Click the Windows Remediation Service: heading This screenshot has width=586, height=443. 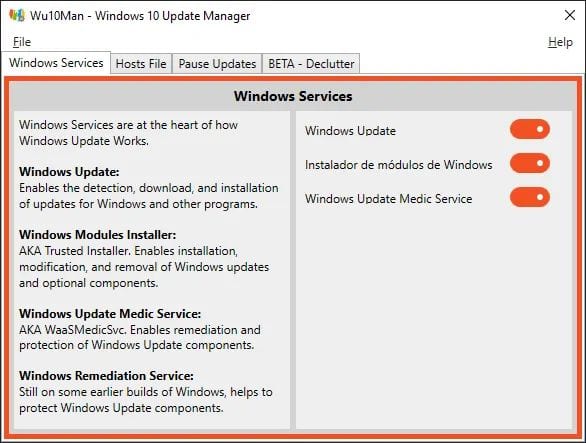(106, 376)
